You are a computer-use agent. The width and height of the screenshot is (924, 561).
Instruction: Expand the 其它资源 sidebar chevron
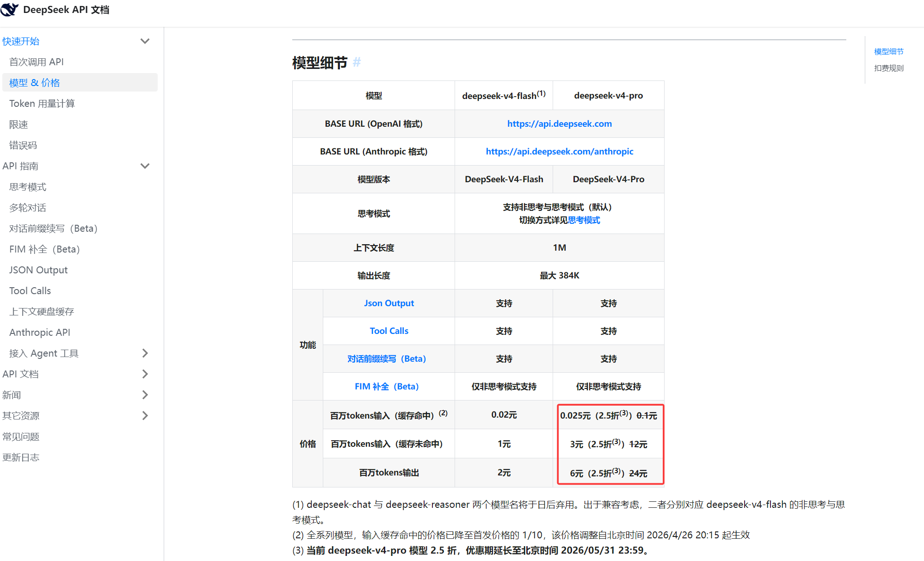[x=145, y=416]
